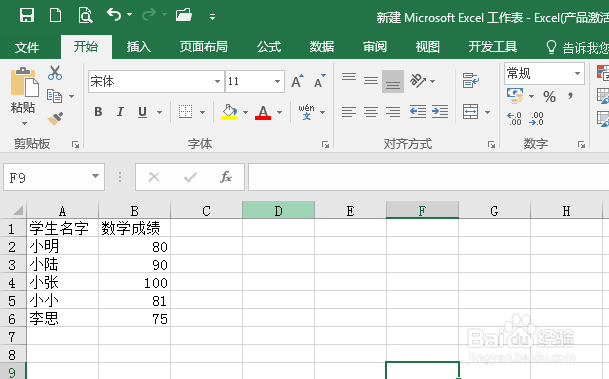Copy the selected cells
This screenshot has height=379, width=609.
click(54, 96)
